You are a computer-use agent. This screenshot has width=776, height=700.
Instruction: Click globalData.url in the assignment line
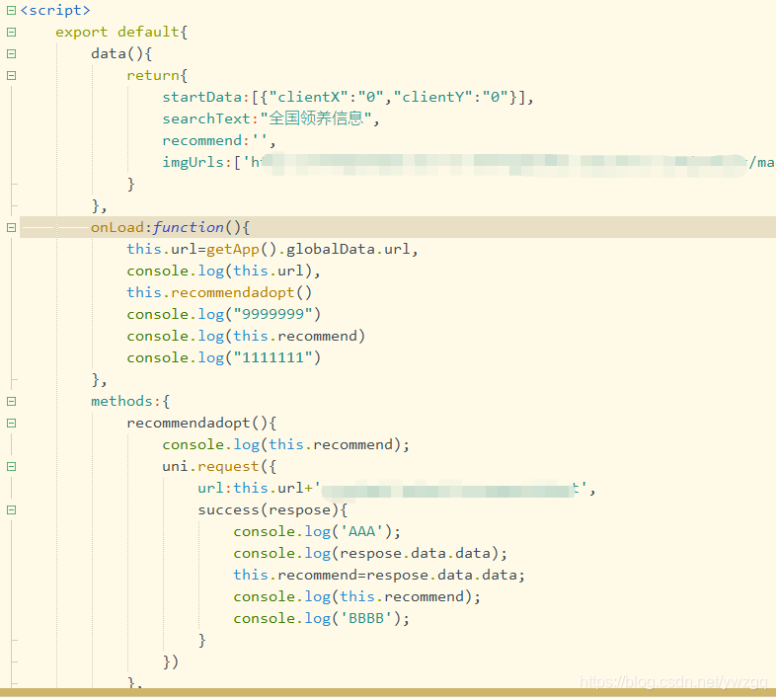349,250
